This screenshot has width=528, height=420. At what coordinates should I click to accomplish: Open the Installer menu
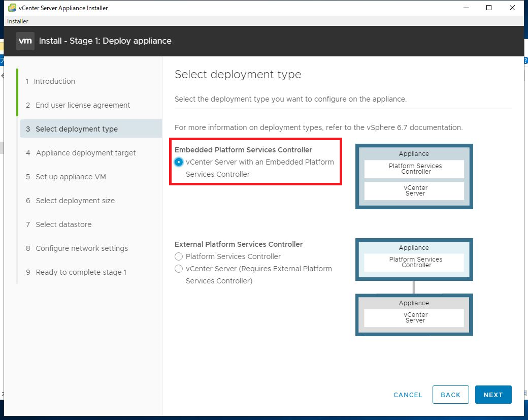point(17,21)
